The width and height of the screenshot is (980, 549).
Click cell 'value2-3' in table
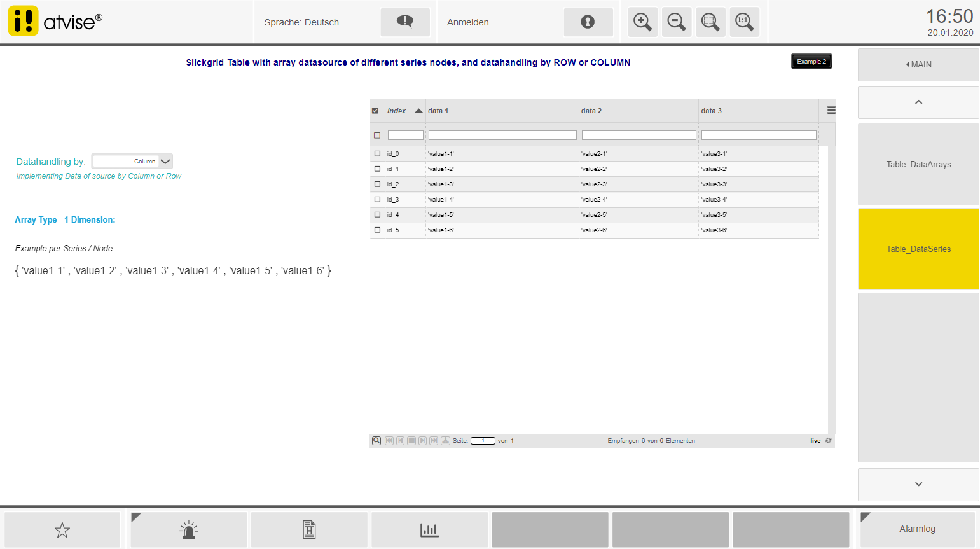638,184
